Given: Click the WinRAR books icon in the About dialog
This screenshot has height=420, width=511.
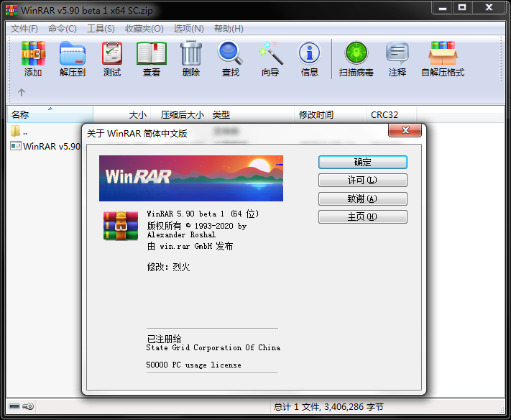Looking at the screenshot, I should pos(121,226).
